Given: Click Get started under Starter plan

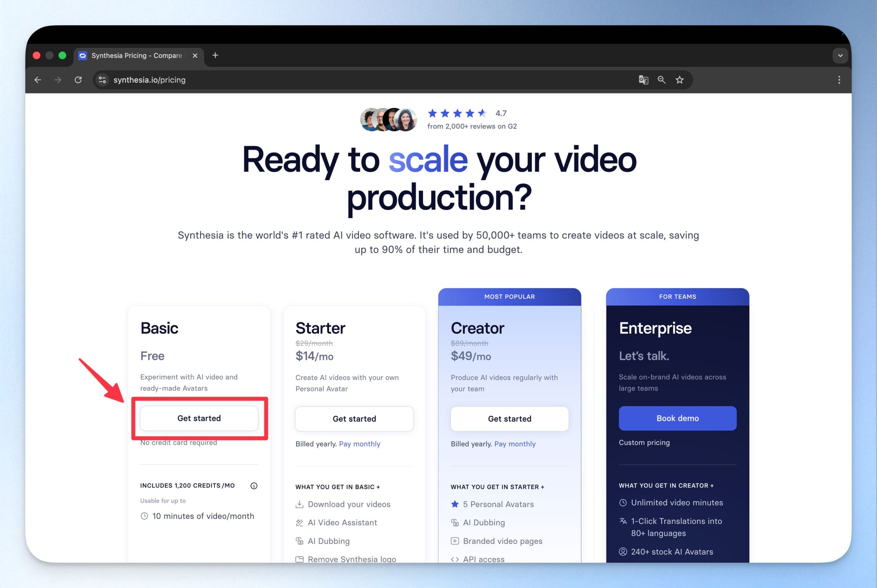Looking at the screenshot, I should (x=354, y=419).
